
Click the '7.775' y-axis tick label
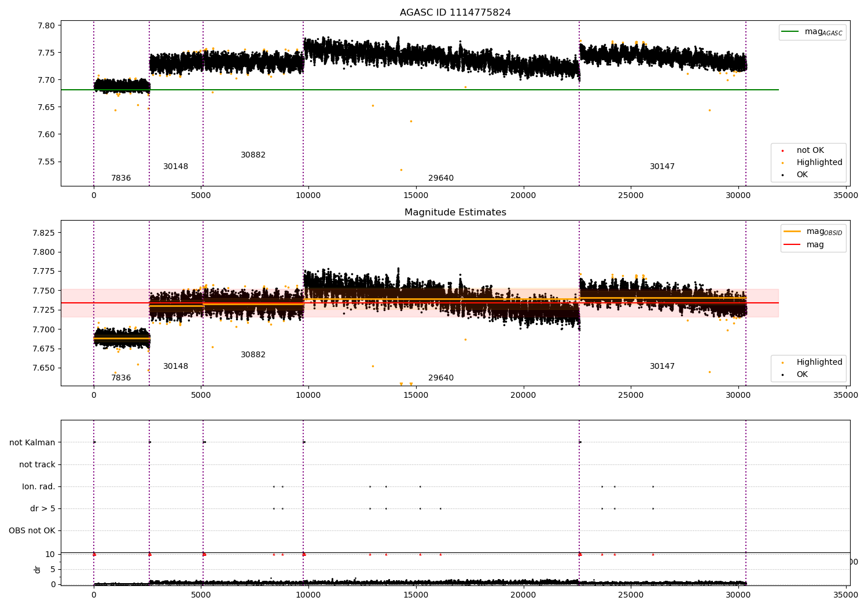pos(45,272)
